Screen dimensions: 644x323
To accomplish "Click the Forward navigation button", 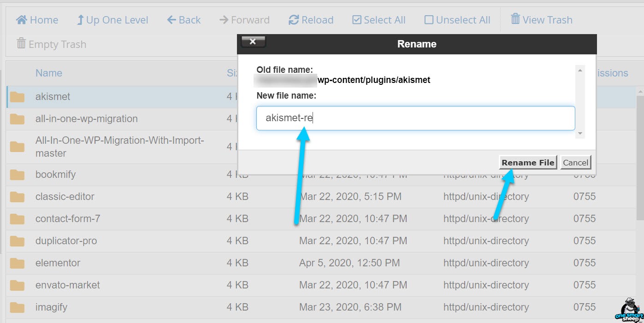I will coord(244,20).
